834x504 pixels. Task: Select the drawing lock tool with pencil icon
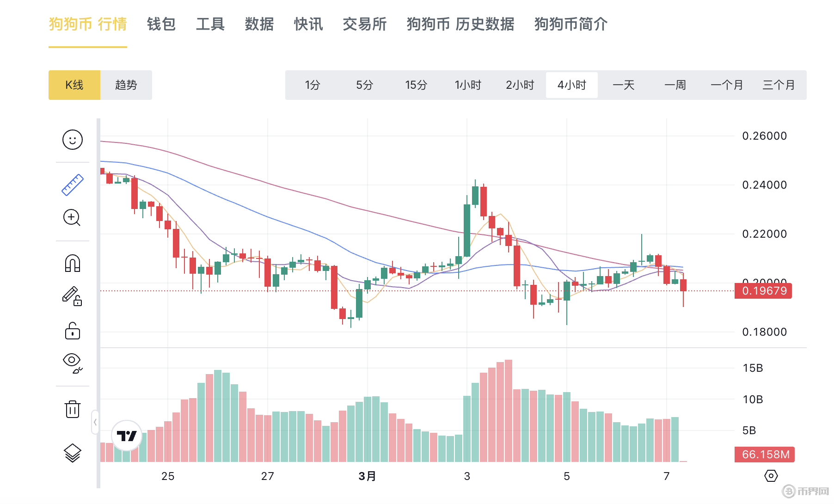[x=72, y=297]
